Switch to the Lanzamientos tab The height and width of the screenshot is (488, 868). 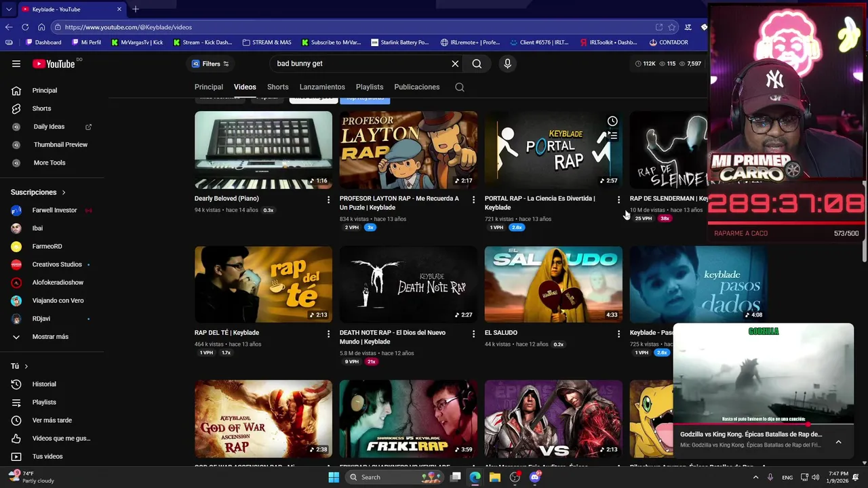(322, 87)
